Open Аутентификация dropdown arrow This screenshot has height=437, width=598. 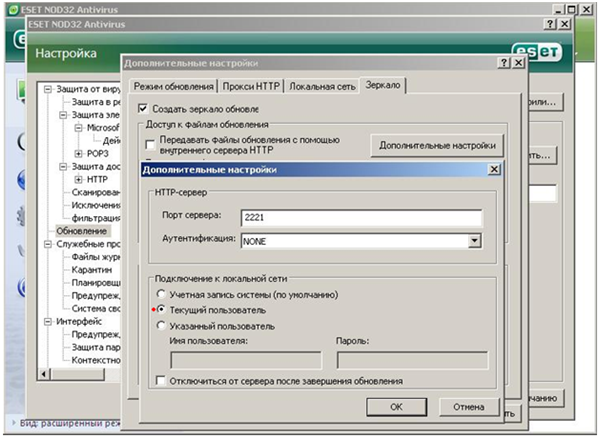(474, 241)
